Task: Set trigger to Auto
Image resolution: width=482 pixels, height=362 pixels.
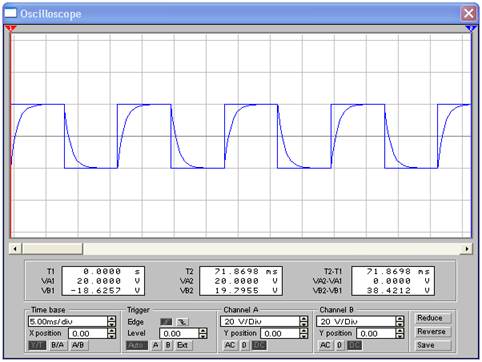Action: pos(137,345)
